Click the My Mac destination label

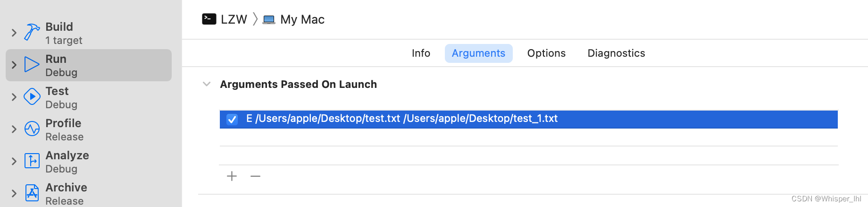coord(302,19)
